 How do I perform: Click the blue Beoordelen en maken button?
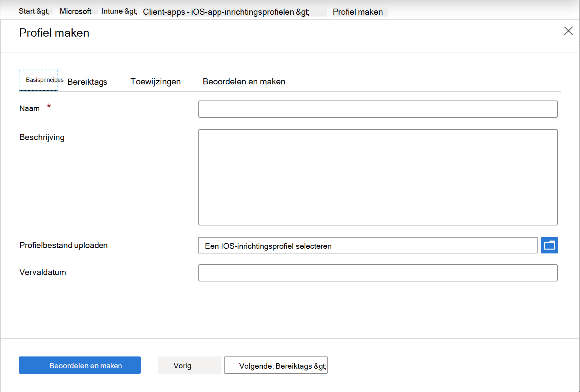(80, 365)
